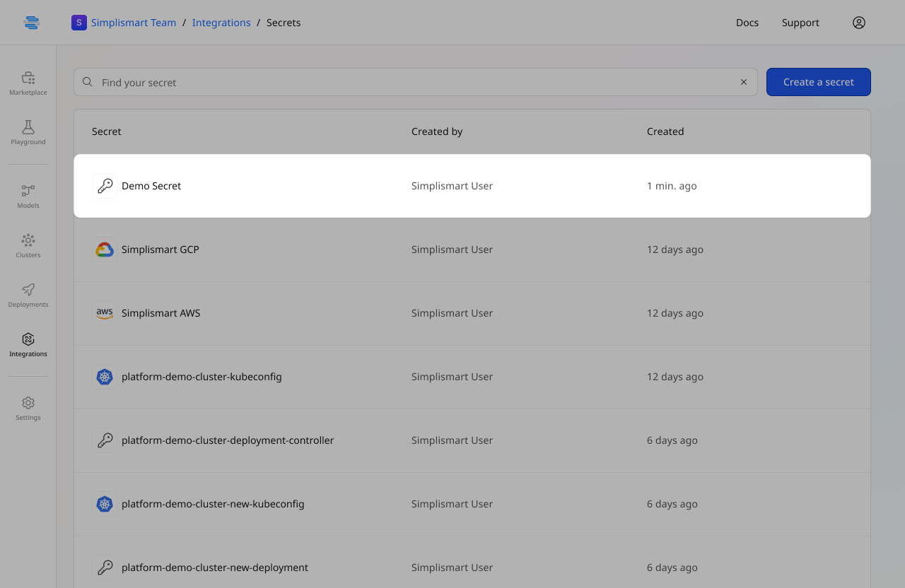Screen dimensions: 905x588
Task: Click '6 days ago' in deployment-controller row
Action: point(672,440)
